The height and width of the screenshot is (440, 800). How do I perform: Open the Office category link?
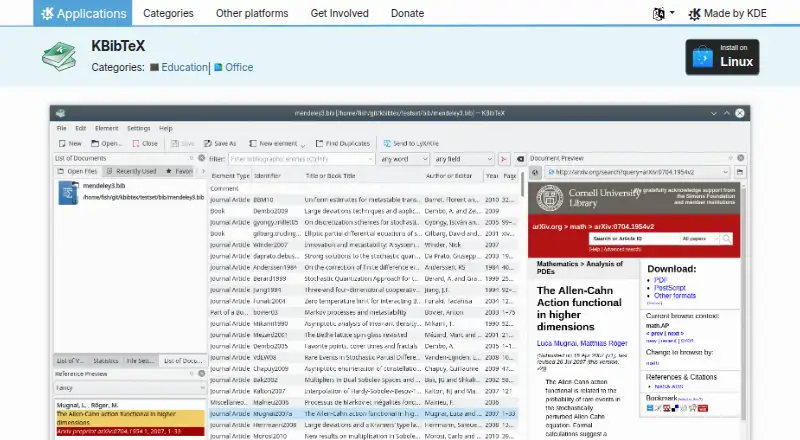click(239, 67)
